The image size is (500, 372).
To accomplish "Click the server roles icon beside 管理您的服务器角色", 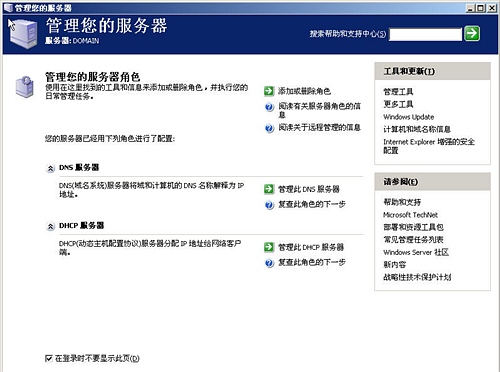I will click(x=24, y=86).
